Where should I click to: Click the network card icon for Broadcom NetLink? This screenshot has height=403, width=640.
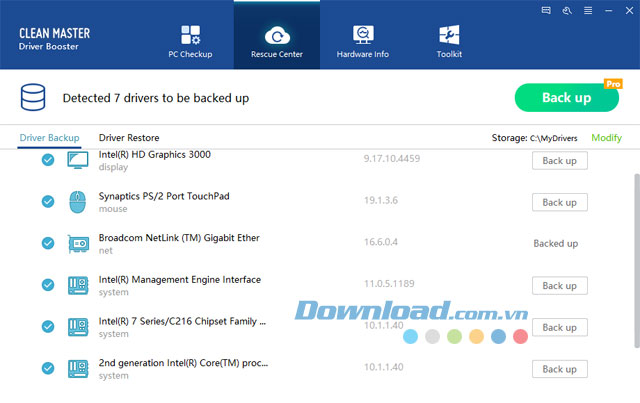tap(78, 244)
